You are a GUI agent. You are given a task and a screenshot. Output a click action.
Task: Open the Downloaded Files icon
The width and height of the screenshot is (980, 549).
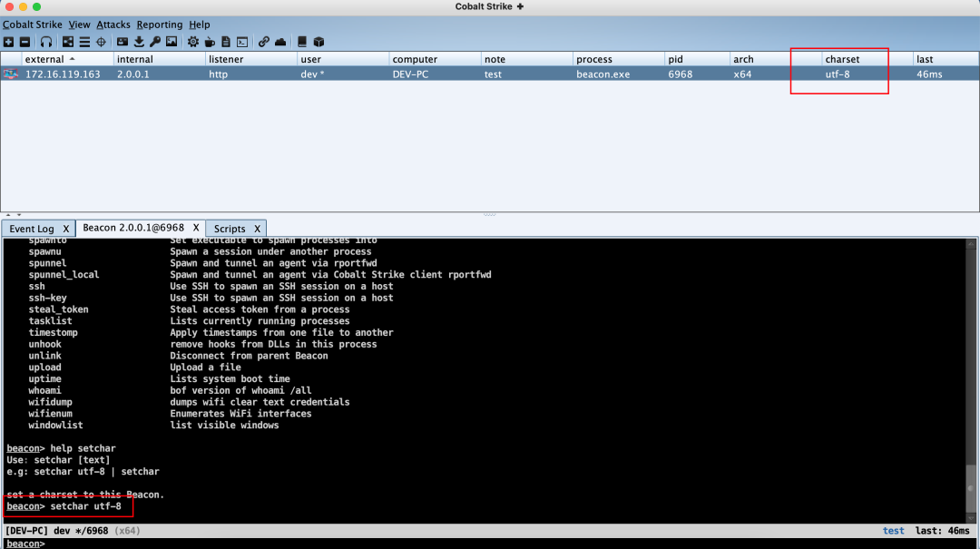point(139,42)
